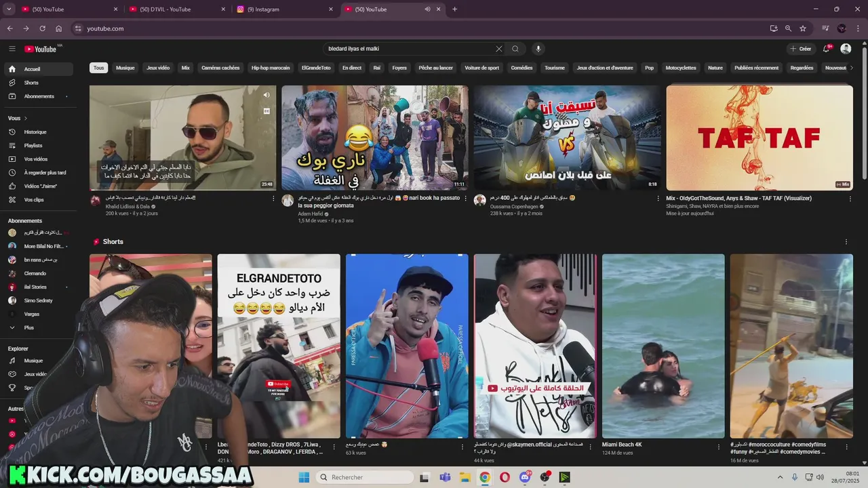The width and height of the screenshot is (868, 488).
Task: Open options for Oussama Copenhagen video
Action: point(658,199)
